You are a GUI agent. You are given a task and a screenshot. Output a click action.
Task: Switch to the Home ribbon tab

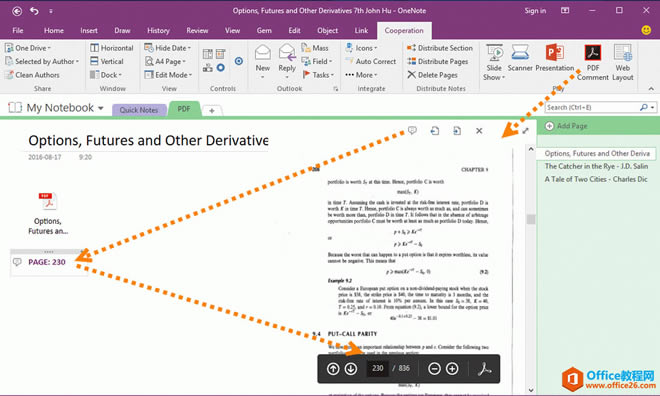(53, 30)
